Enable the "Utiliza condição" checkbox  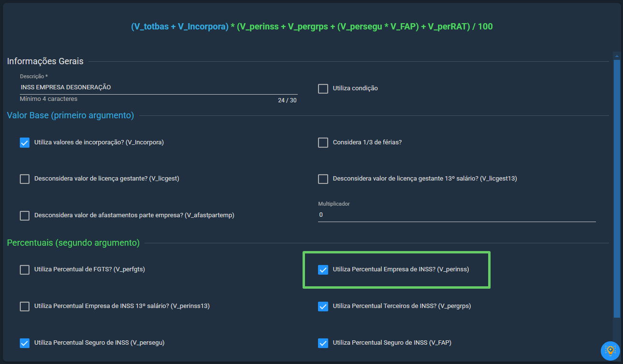(323, 89)
